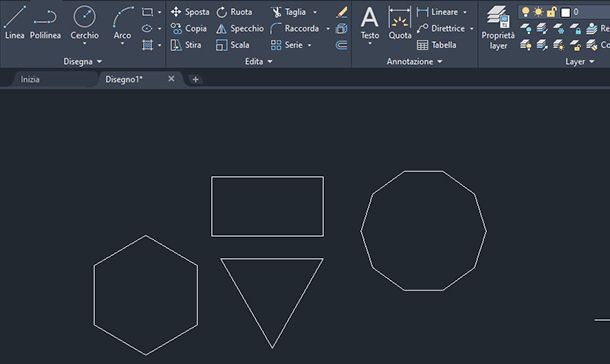This screenshot has height=364, width=610.
Task: Click the Quota dimension tool
Action: [x=400, y=23]
